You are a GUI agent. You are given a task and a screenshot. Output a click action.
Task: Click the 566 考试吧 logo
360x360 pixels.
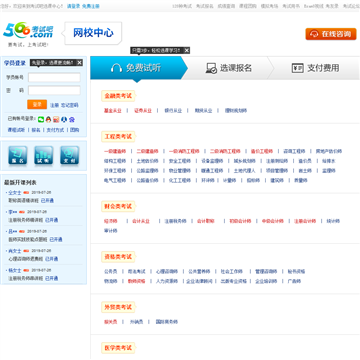pos(28,31)
